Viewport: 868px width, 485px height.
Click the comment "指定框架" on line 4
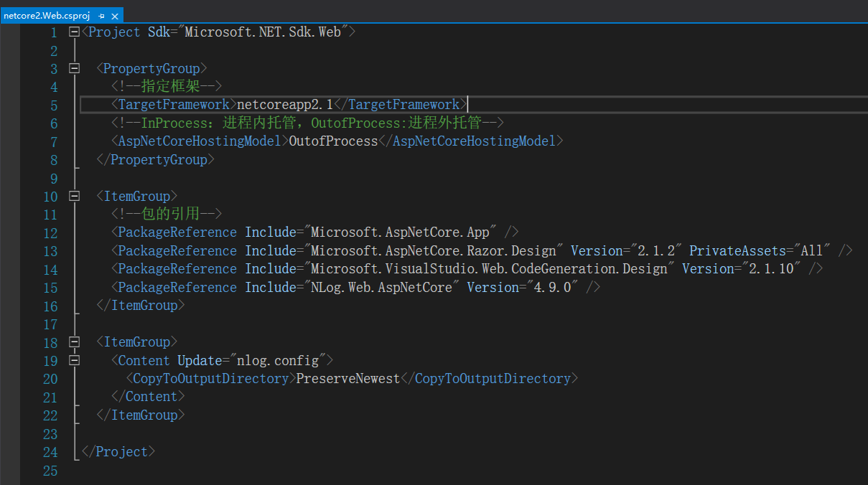pyautogui.click(x=170, y=87)
